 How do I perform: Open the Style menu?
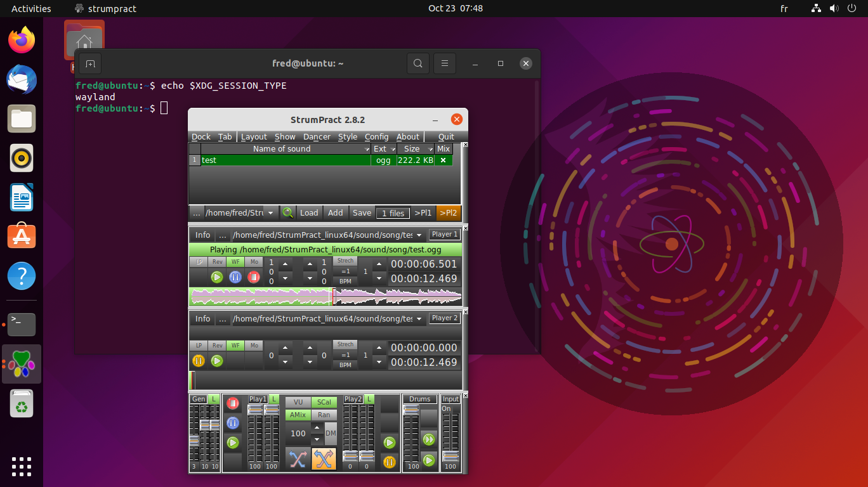348,137
